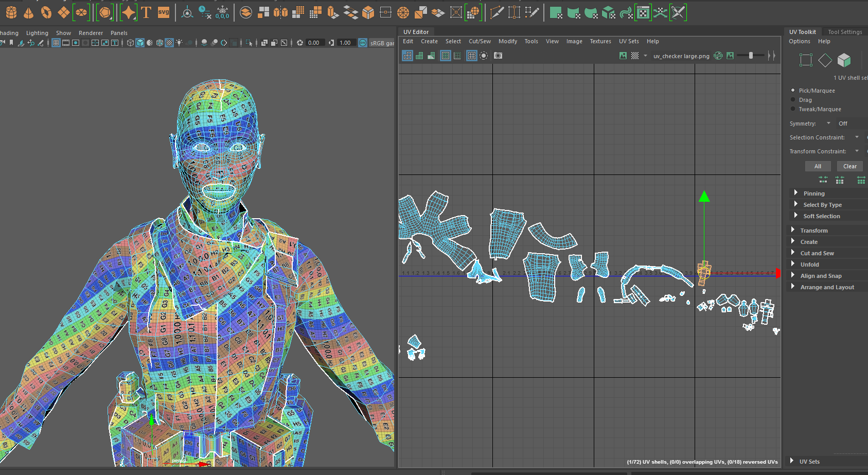
Task: Select the Type text tool icon
Action: click(146, 12)
